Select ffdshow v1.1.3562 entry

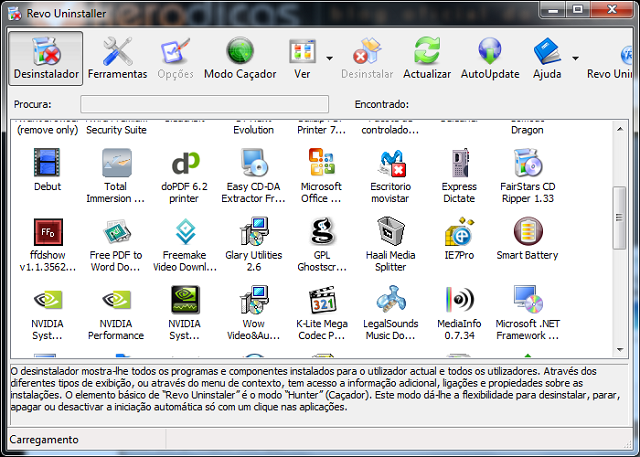click(x=47, y=244)
